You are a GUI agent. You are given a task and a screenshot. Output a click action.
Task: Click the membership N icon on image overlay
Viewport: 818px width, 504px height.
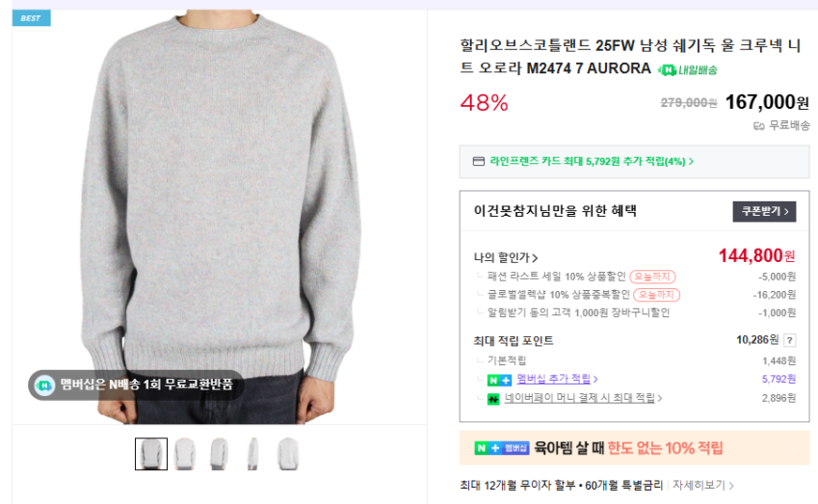click(x=44, y=385)
